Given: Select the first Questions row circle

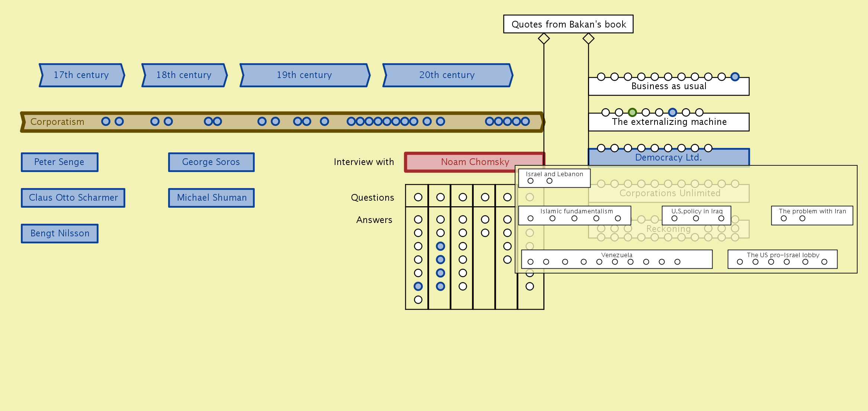Looking at the screenshot, I should [418, 197].
